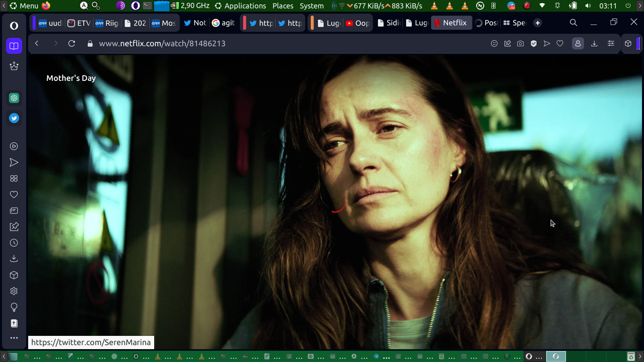Open the extensions cube in the toolbar
Image resolution: width=644 pixels, height=362 pixels.
(x=628, y=43)
